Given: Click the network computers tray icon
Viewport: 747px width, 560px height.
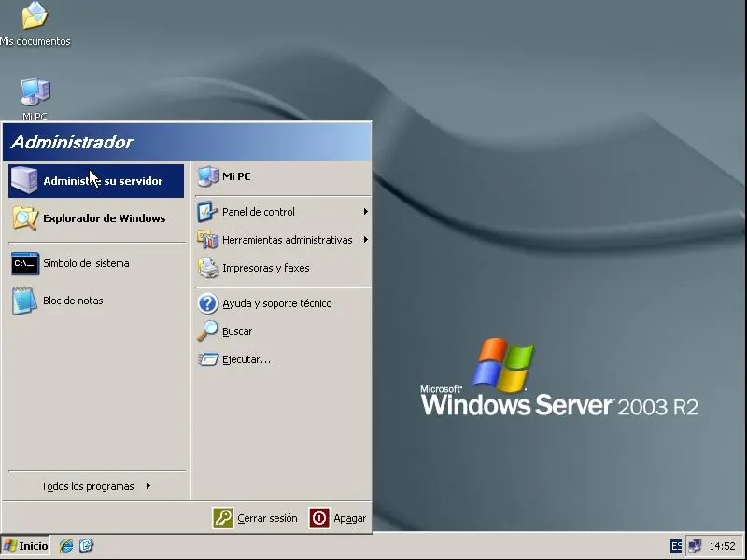Looking at the screenshot, I should point(695,546).
